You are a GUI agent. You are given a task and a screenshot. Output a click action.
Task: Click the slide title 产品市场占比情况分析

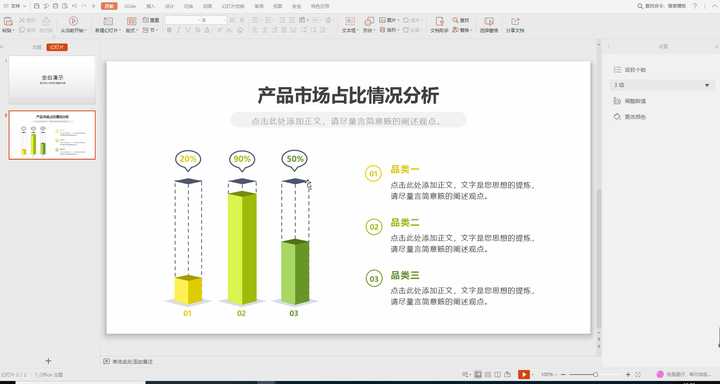[x=348, y=95]
